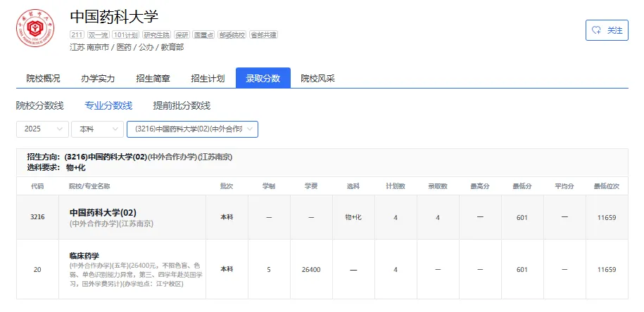Expand the 2025 year dropdown
Image resolution: width=644 pixels, height=312 pixels.
[42, 129]
